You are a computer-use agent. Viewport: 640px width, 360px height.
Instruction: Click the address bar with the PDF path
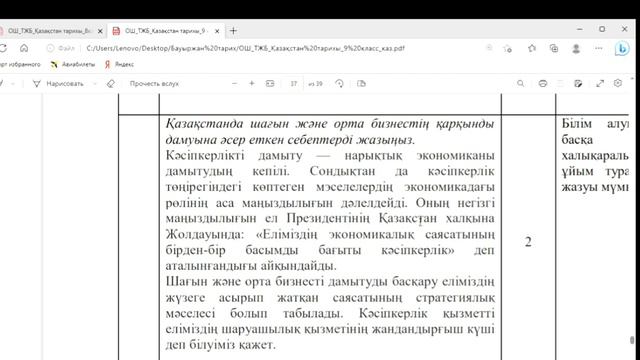pos(245,48)
